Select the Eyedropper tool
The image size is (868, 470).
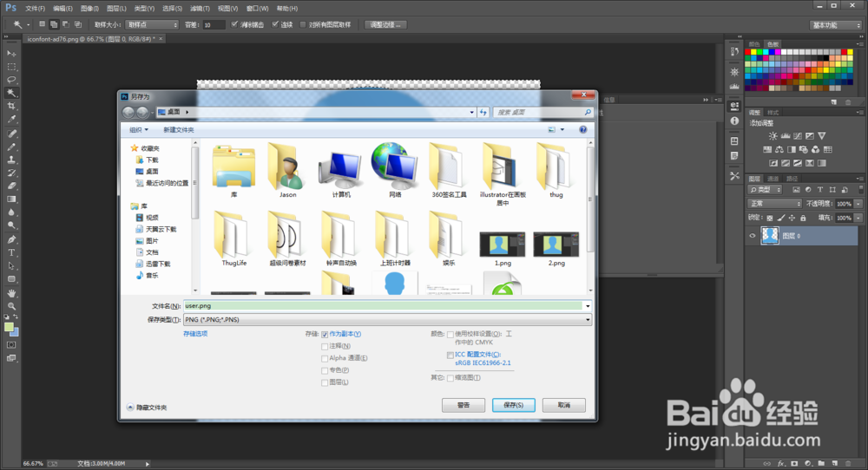tap(11, 120)
